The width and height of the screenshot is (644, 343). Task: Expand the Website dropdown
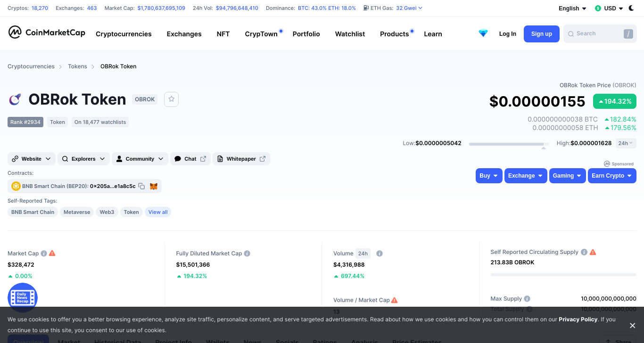coord(32,159)
